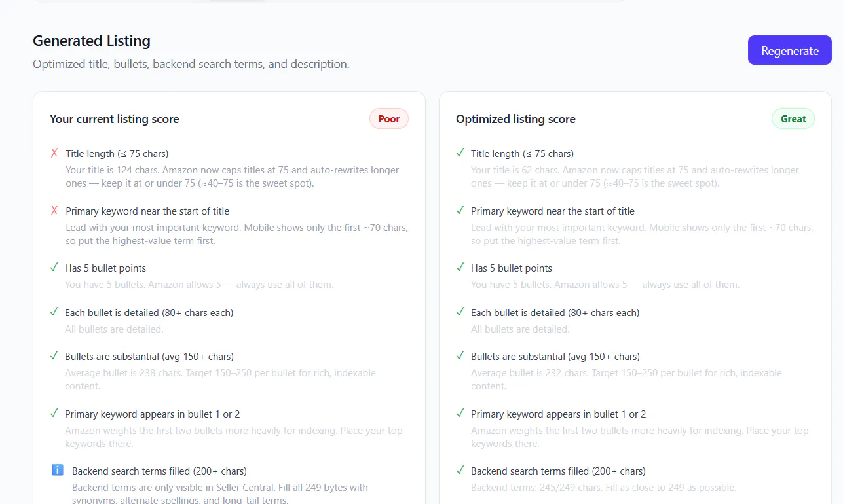Screen dimensions: 843x504
Task: Click optimized 'You have 5 bullets' description
Action: pyautogui.click(x=605, y=285)
